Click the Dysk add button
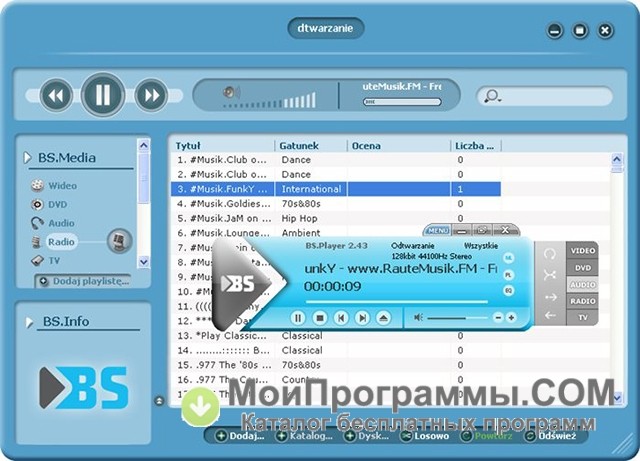Image resolution: width=640 pixels, height=461 pixels. (367, 436)
